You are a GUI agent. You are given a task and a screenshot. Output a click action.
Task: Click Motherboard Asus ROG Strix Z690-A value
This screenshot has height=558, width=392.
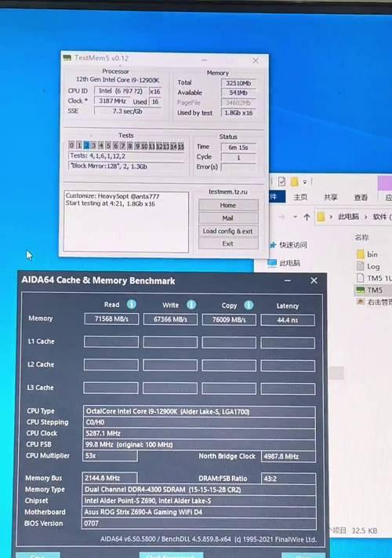(199, 512)
